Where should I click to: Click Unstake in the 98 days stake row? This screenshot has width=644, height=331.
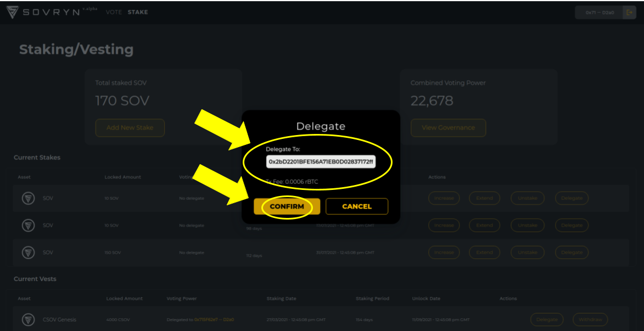(x=528, y=226)
